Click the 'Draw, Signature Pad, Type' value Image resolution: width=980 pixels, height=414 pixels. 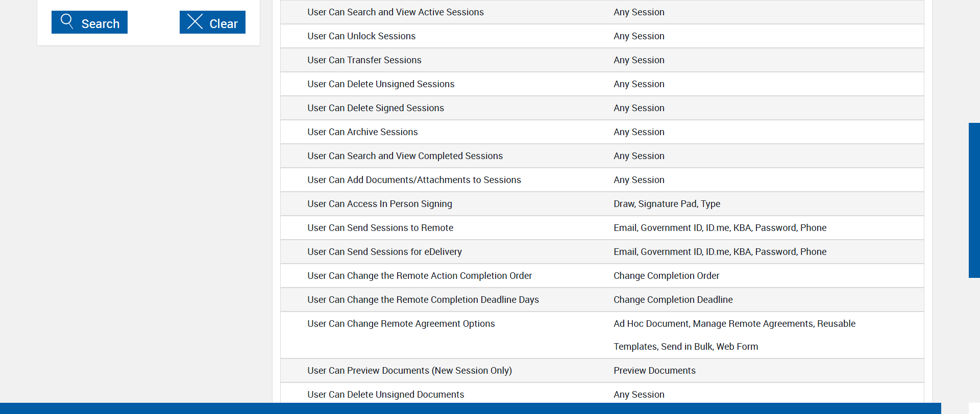[667, 204]
